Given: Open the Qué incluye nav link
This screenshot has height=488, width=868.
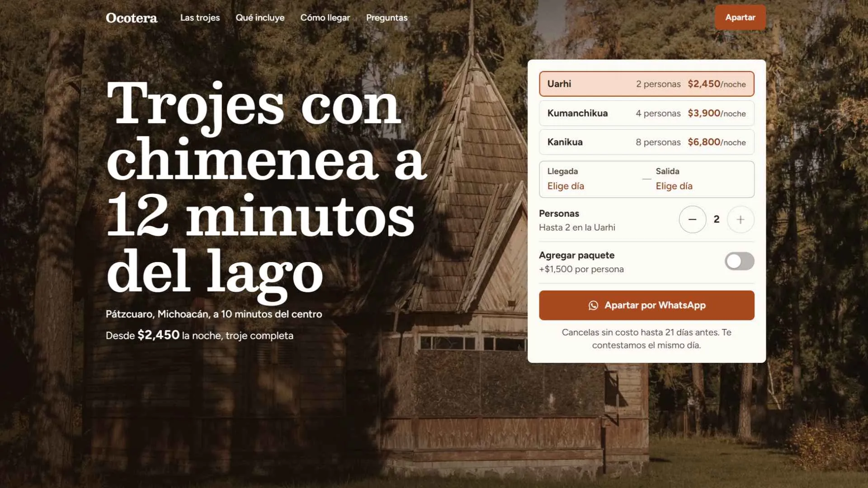Looking at the screenshot, I should click(x=260, y=18).
